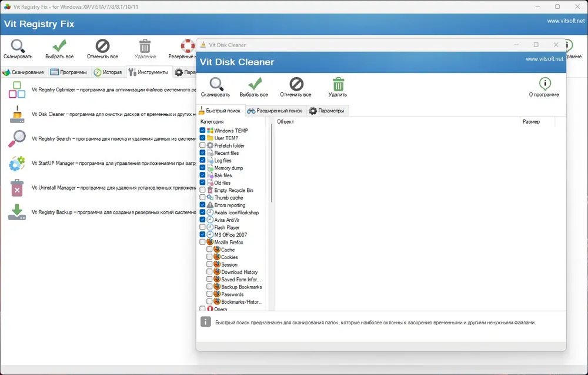
Task: Toggle the Avira AntiVir checkbox
Action: tap(202, 220)
